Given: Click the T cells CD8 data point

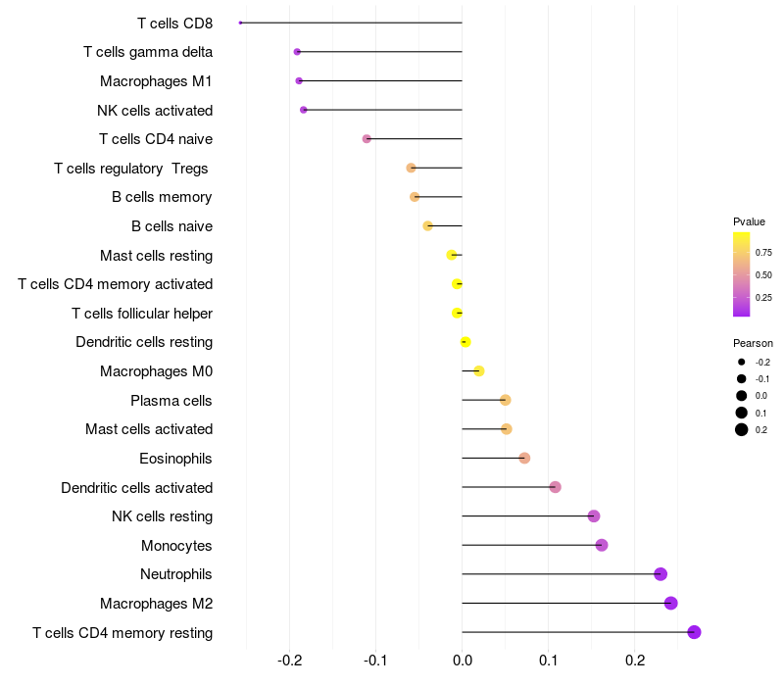Looking at the screenshot, I should (x=240, y=23).
